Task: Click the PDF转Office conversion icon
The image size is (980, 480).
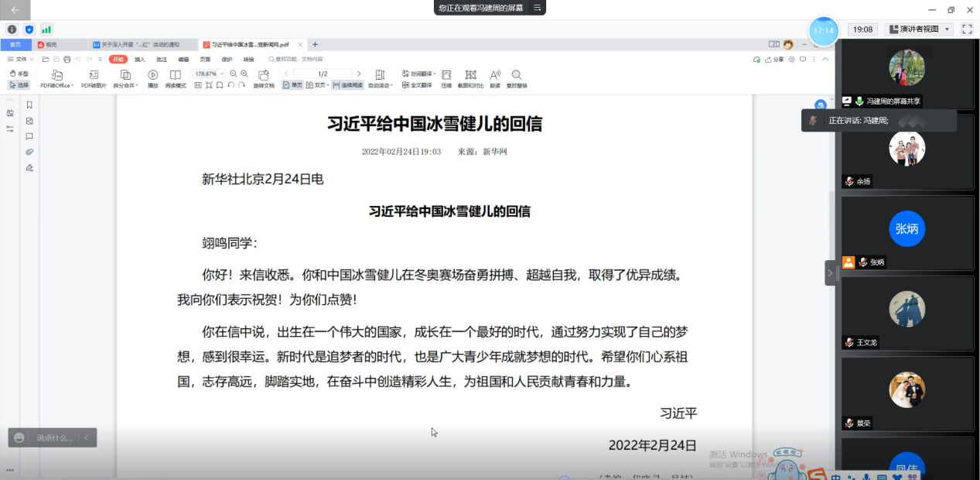Action: [57, 75]
